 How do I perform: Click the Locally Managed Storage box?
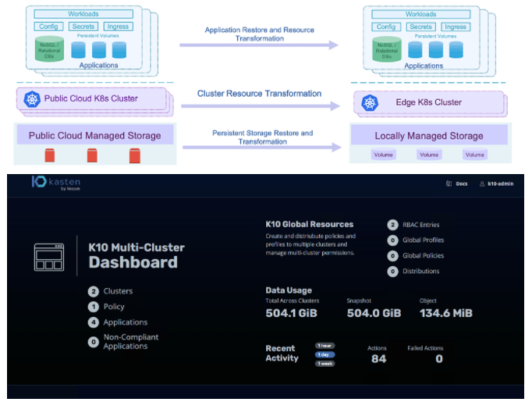[x=429, y=135]
